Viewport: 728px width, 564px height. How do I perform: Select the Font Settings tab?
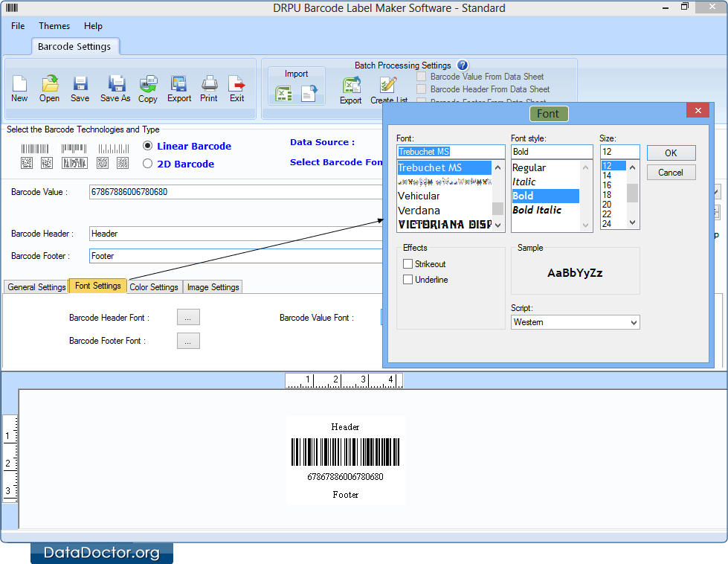[x=98, y=286]
